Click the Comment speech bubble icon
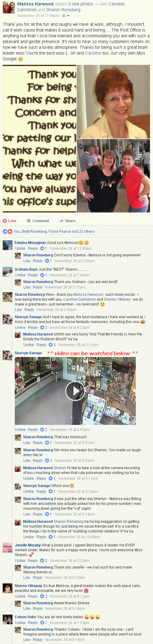Image resolution: width=153 pixels, height=644 pixels. (x=29, y=221)
